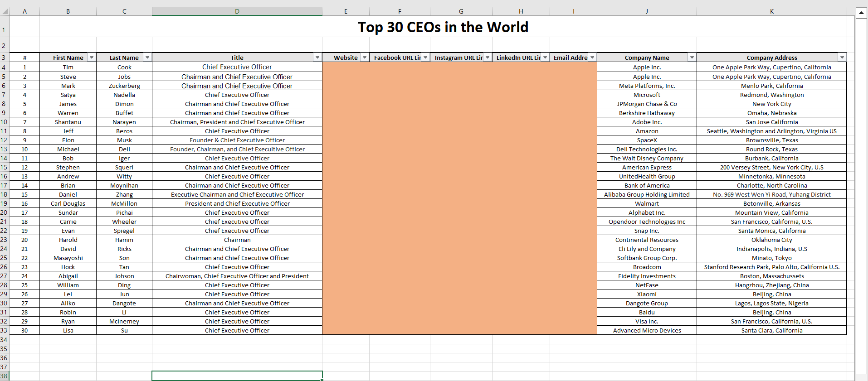Select row 38 header

[x=4, y=376]
